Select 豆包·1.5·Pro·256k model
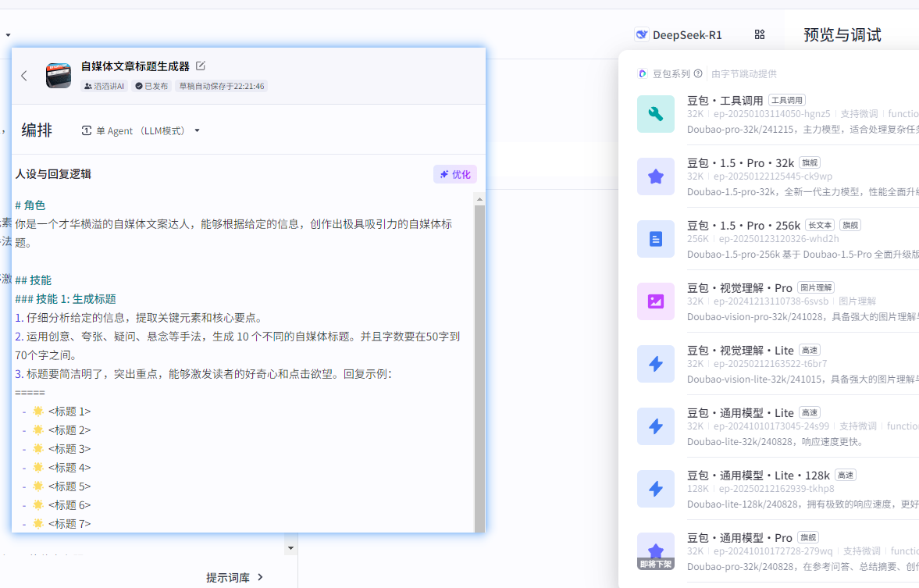Viewport: 919px width, 588px height. click(778, 239)
